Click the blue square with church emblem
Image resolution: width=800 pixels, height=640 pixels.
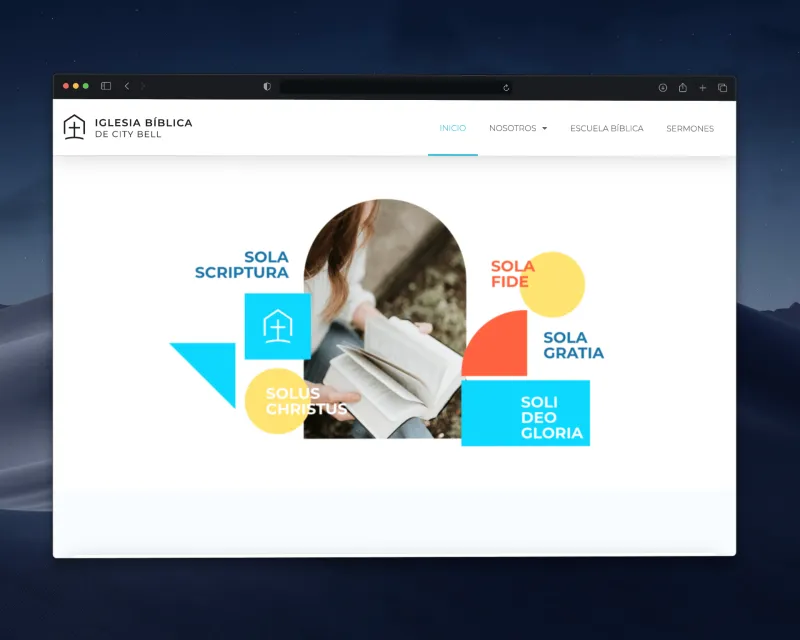(x=277, y=326)
